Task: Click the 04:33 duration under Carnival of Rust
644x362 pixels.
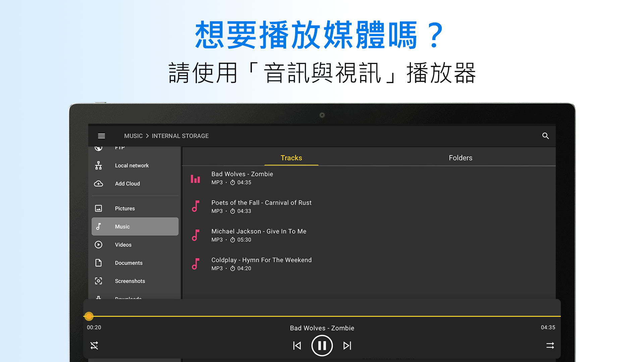Action: [x=244, y=211]
